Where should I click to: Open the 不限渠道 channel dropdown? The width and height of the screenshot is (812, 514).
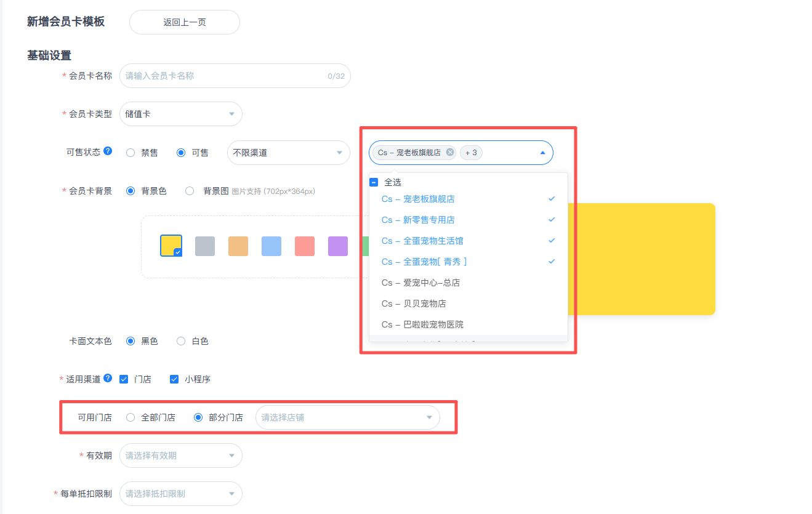coord(288,153)
